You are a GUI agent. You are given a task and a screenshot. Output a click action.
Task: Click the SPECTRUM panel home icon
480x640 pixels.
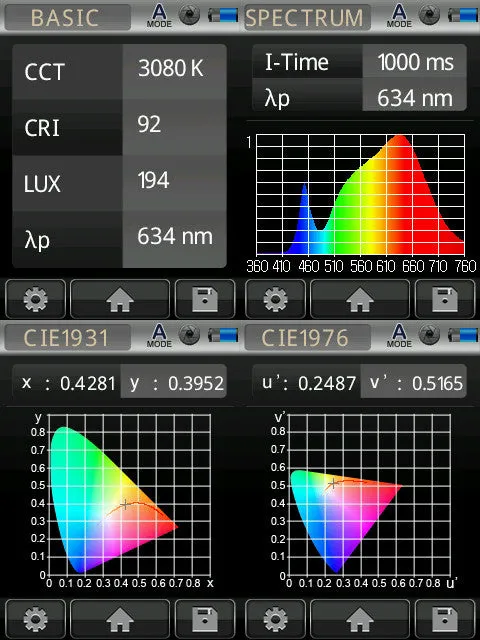[x=360, y=299]
